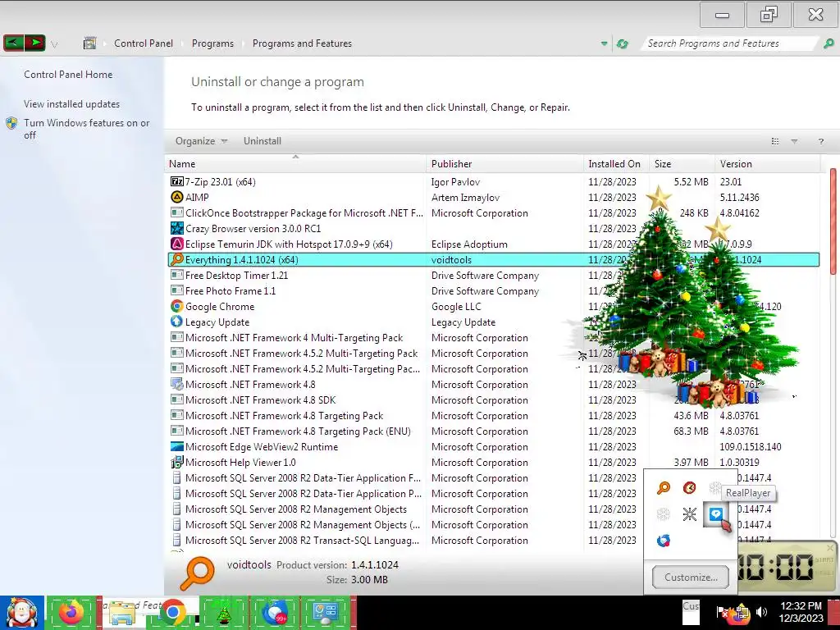This screenshot has width=840, height=630.
Task: Click the refresh icon in address bar
Action: [622, 44]
